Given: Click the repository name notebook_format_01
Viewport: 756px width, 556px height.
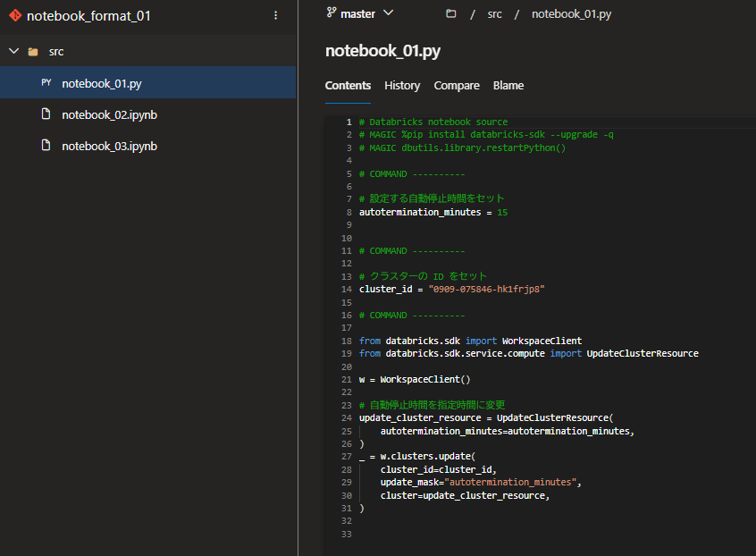Looking at the screenshot, I should coord(88,16).
